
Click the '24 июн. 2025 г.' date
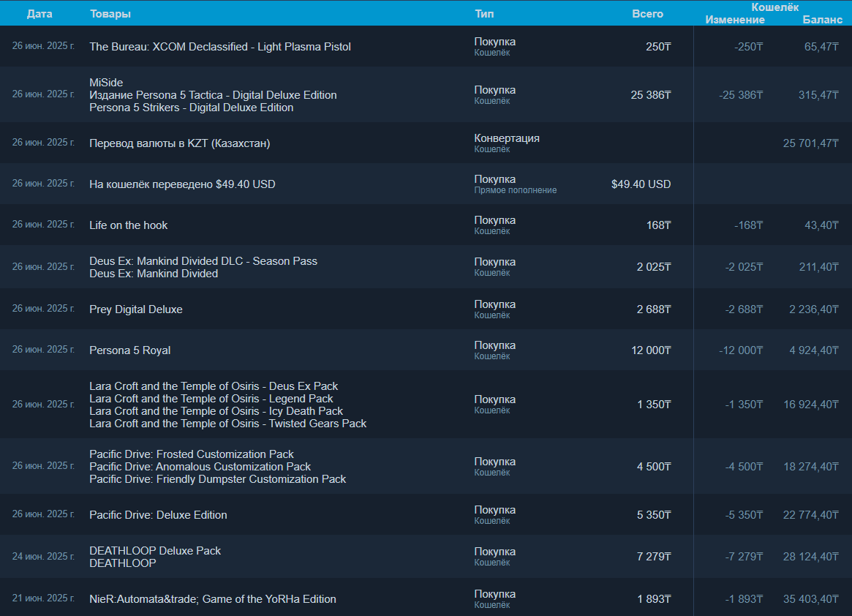tap(43, 556)
